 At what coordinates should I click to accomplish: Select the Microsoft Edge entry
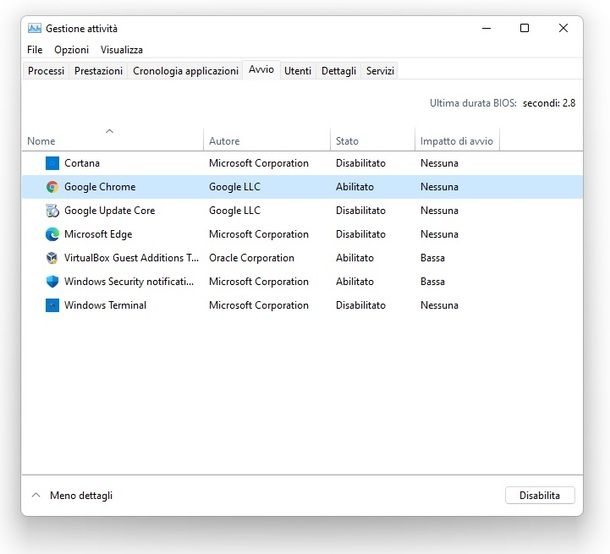pyautogui.click(x=98, y=234)
